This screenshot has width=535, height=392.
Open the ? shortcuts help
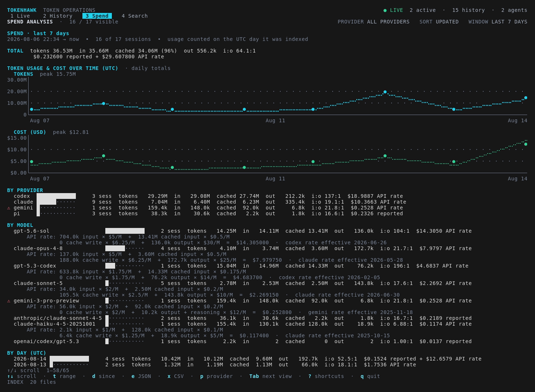point(326,376)
